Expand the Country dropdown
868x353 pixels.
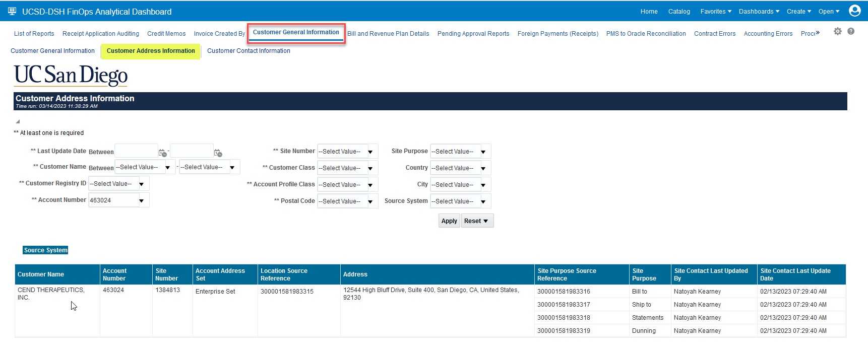(483, 168)
